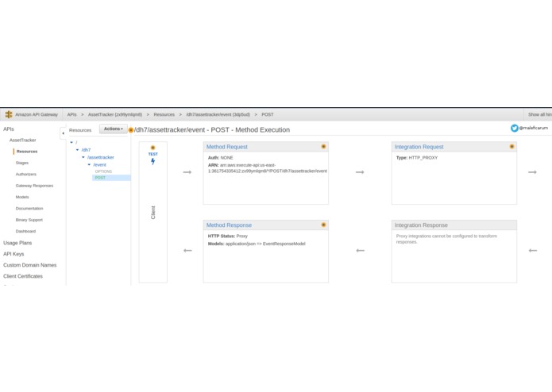Click the Twitter bird icon
This screenshot has height=392, width=552.
(515, 129)
